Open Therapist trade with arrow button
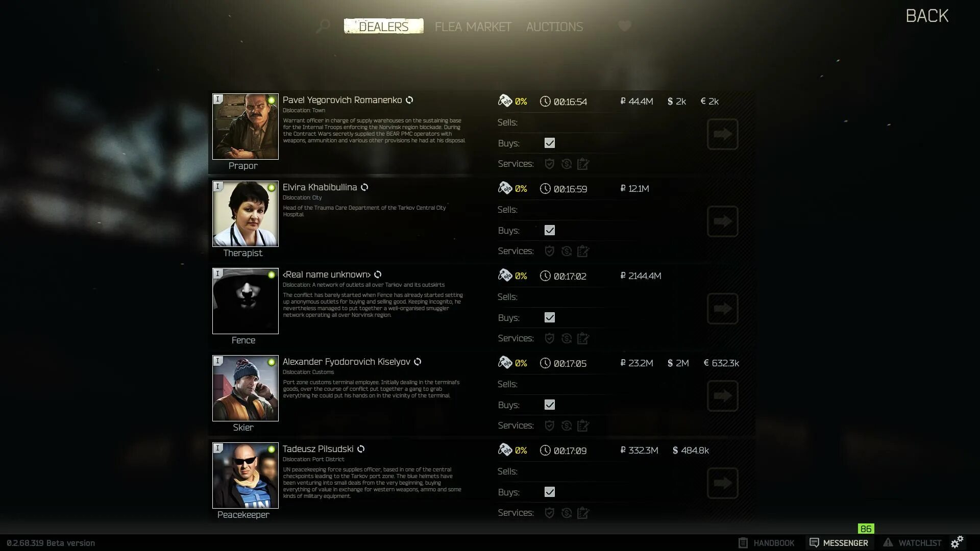 tap(722, 221)
